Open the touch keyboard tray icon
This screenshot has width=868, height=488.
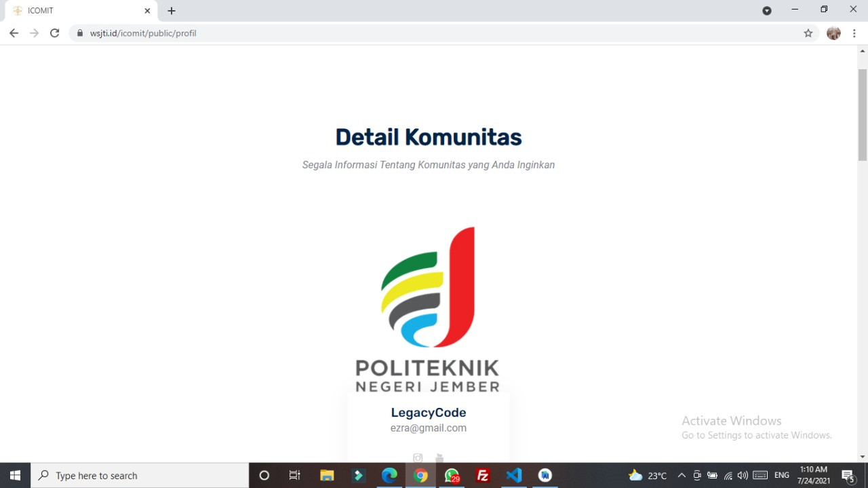point(760,475)
